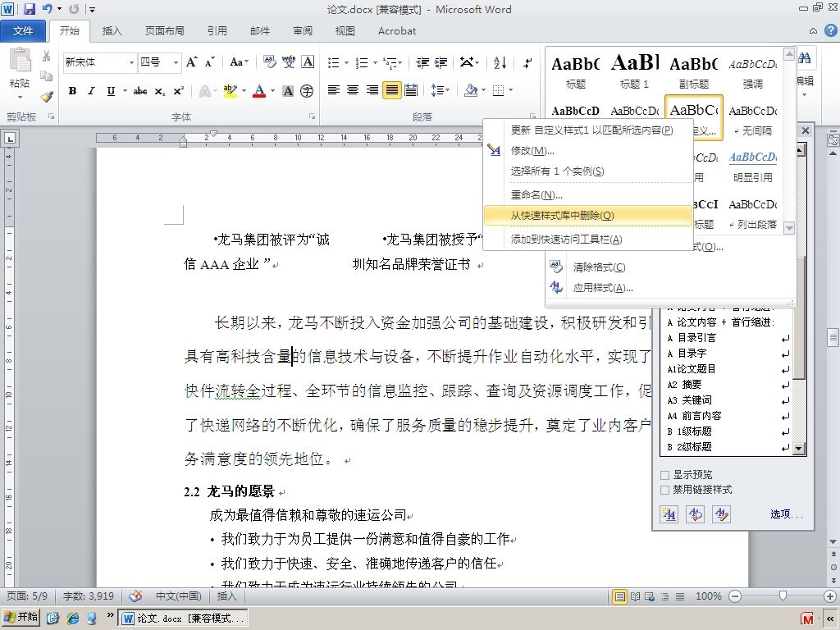Open the font size dropdown (四号)
Viewport: 840px width, 630px height.
pos(176,62)
